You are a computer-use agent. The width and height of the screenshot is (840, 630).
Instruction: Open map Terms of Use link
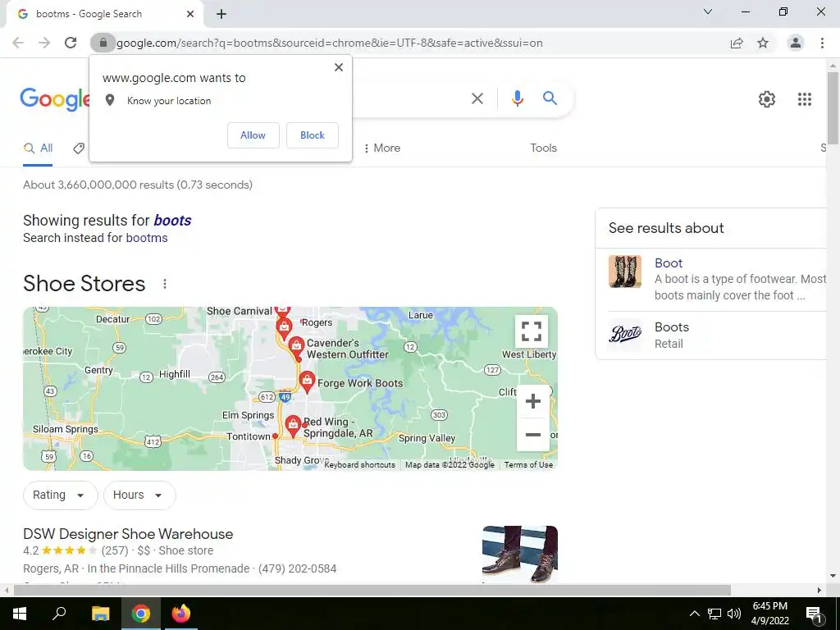(528, 465)
